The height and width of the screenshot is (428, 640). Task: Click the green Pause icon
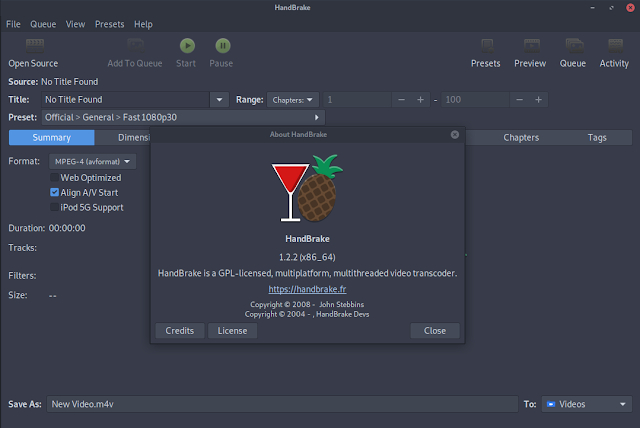[x=223, y=46]
